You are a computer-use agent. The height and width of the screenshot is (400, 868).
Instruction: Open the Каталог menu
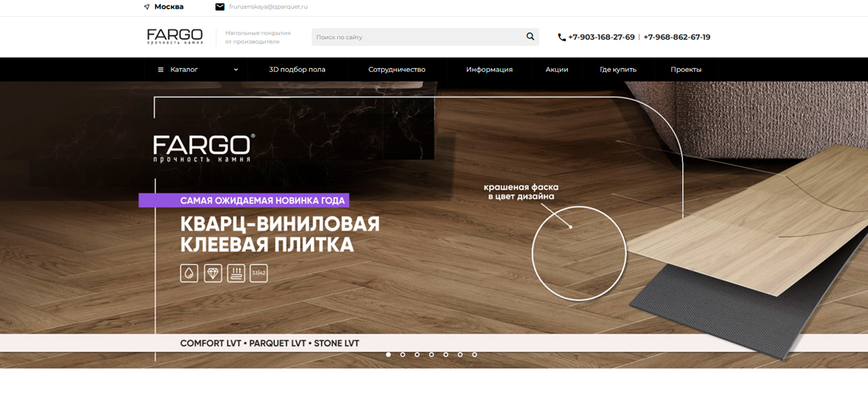pos(197,70)
